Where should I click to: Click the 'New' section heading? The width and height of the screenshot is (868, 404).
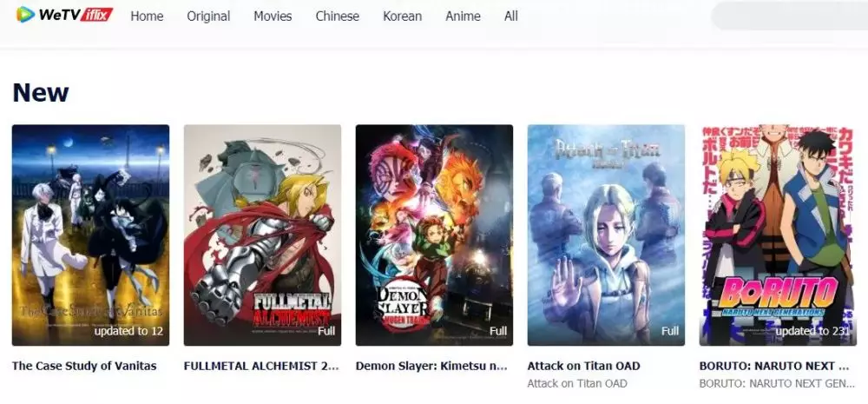(x=41, y=92)
